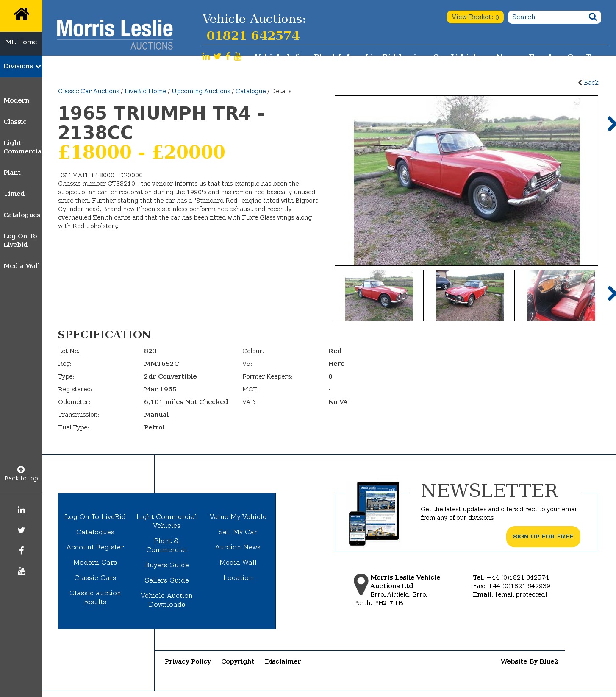This screenshot has height=697, width=616.
Task: Open Classic Car Auctions breadcrumb
Action: [x=89, y=91]
